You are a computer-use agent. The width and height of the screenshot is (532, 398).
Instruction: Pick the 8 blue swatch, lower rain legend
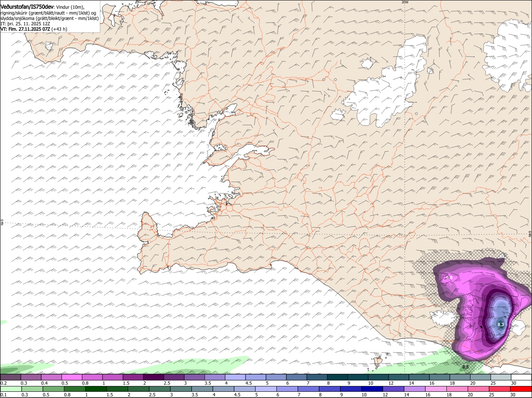pyautogui.click(x=330, y=389)
